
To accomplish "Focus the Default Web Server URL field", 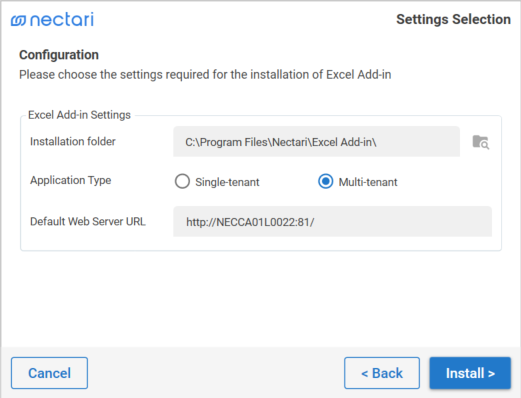I will tap(332, 221).
